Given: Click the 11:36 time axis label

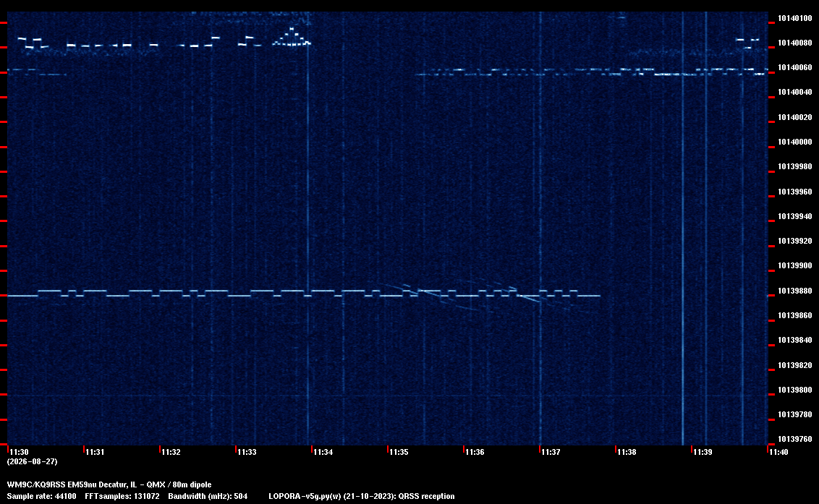Looking at the screenshot, I should click(475, 452).
